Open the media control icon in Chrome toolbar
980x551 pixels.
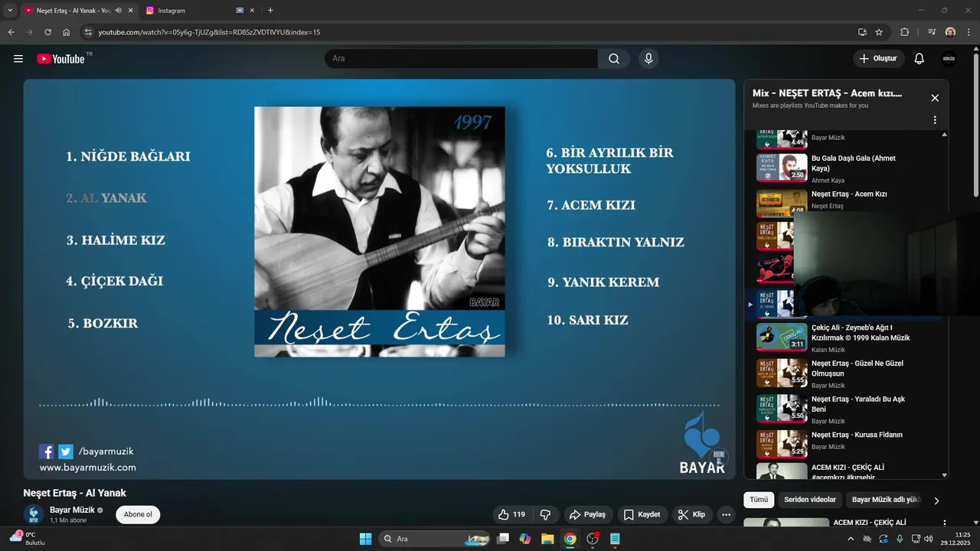pos(932,32)
